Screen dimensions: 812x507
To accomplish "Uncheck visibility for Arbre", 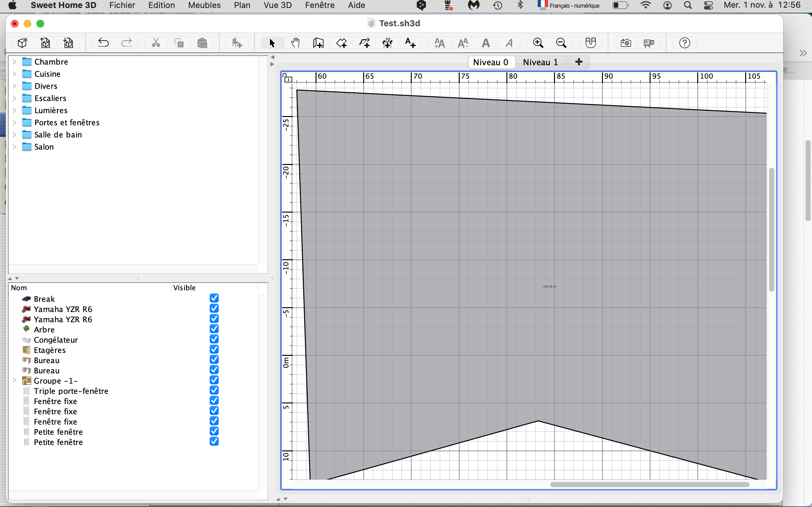I will pyautogui.click(x=214, y=329).
